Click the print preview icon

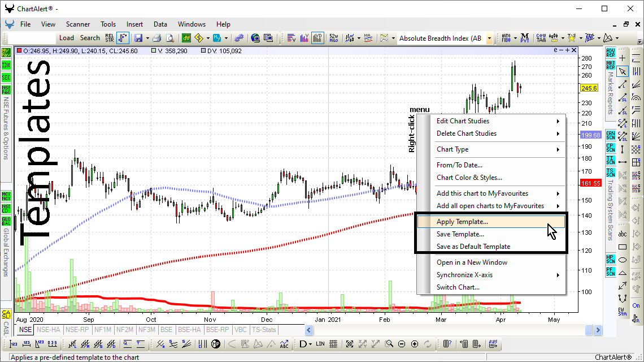pos(170,38)
